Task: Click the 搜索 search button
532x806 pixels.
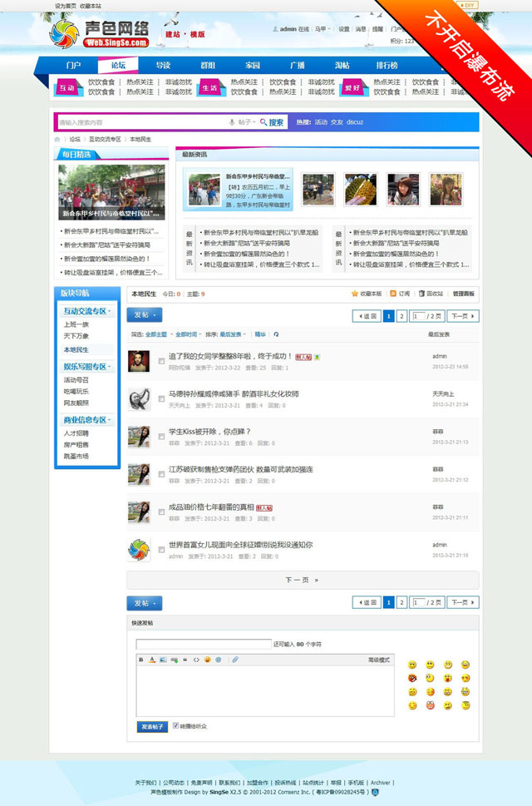Action: [272, 122]
